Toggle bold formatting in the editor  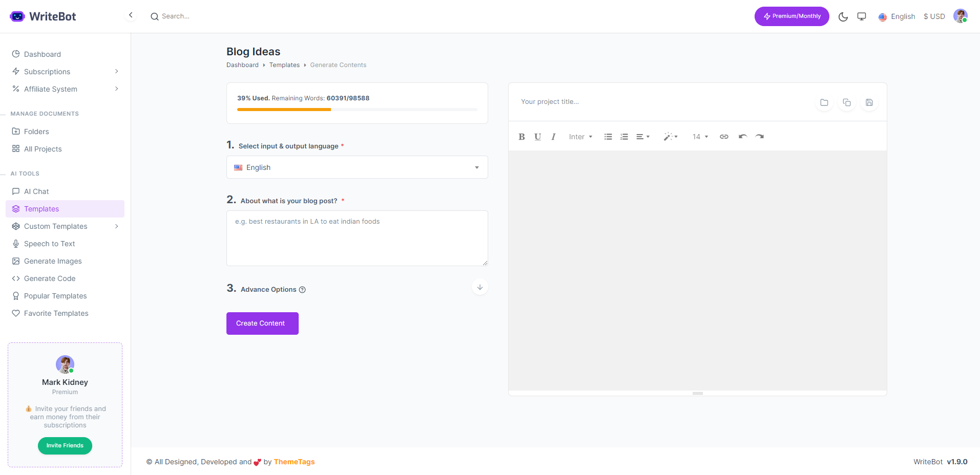(x=522, y=137)
